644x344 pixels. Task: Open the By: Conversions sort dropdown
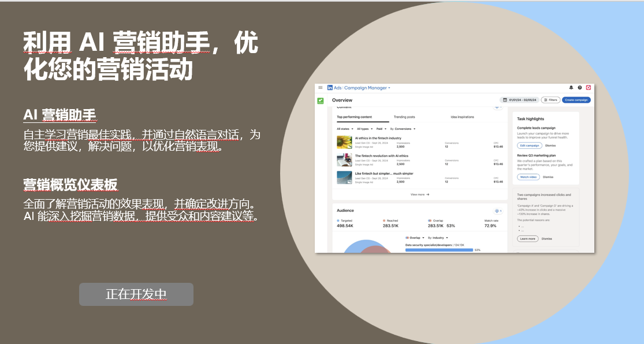pos(403,129)
